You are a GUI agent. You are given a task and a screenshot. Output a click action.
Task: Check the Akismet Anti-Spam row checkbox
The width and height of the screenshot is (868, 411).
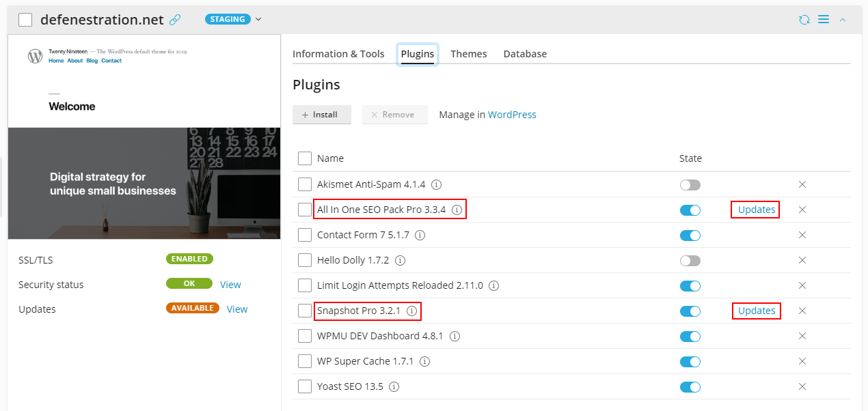point(305,184)
